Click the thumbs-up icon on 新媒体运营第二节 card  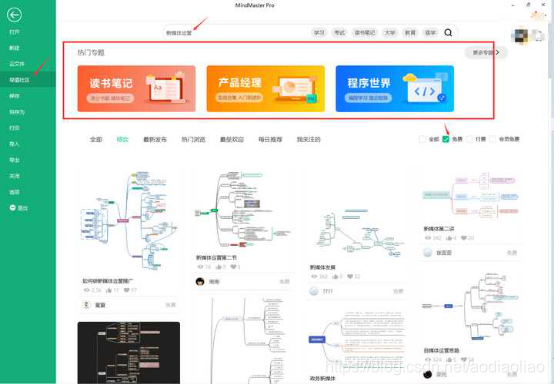(x=218, y=267)
